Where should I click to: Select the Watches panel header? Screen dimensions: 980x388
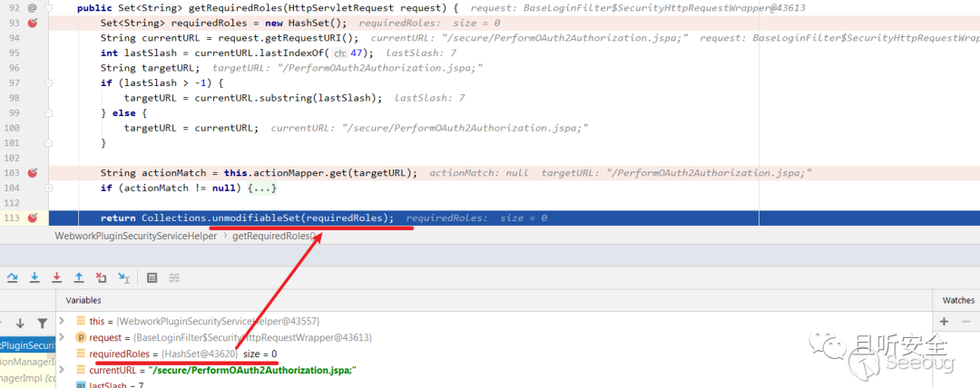point(958,301)
